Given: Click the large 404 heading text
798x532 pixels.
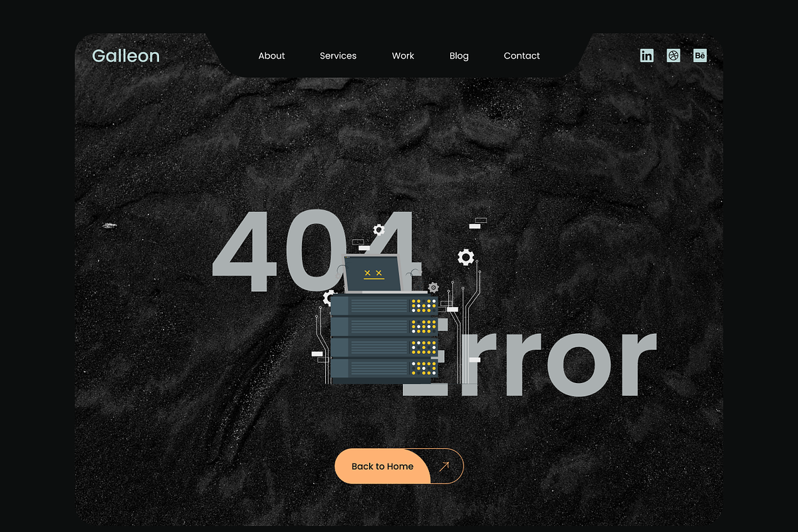Looking at the screenshot, I should (316, 251).
